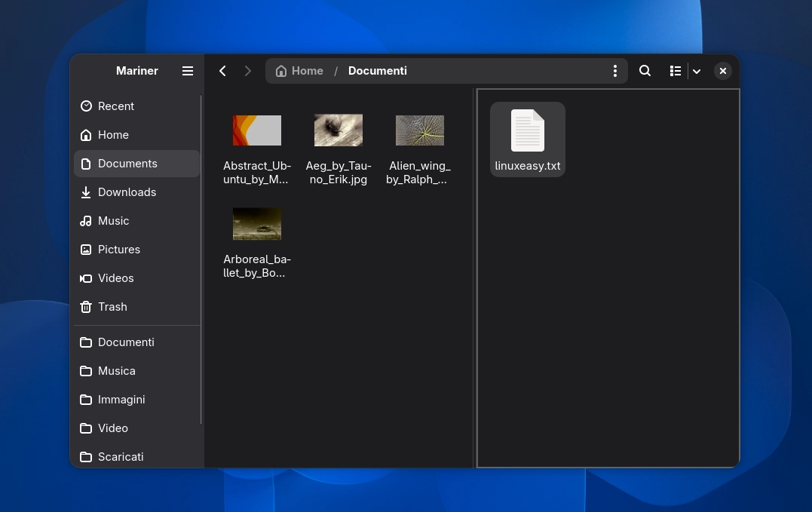Go back with the left arrow button
The image size is (812, 512).
(222, 71)
